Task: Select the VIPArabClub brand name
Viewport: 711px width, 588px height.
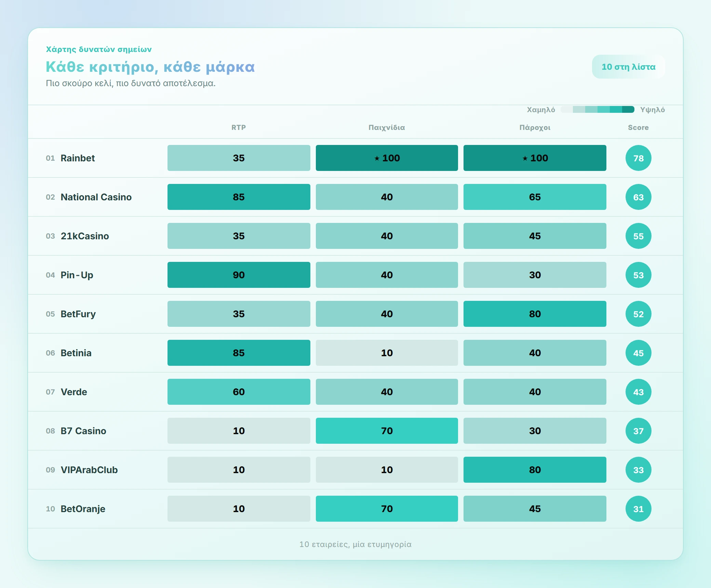Action: click(89, 470)
